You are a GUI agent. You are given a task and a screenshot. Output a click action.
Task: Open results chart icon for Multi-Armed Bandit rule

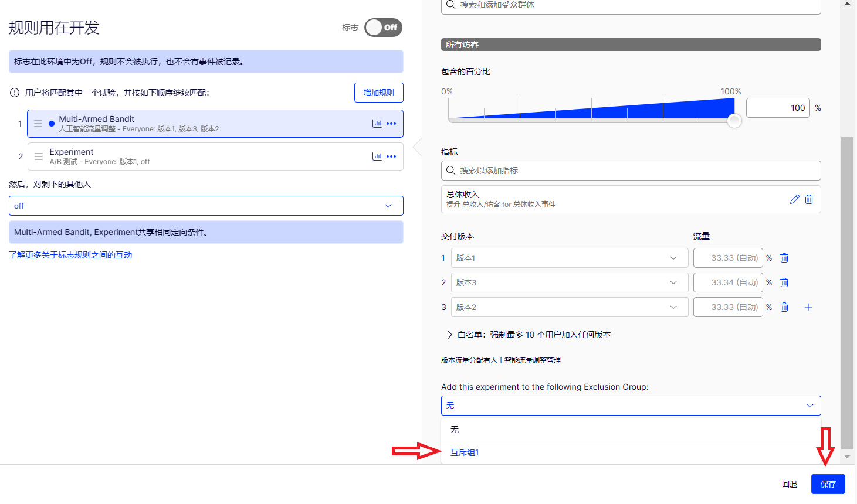click(377, 124)
